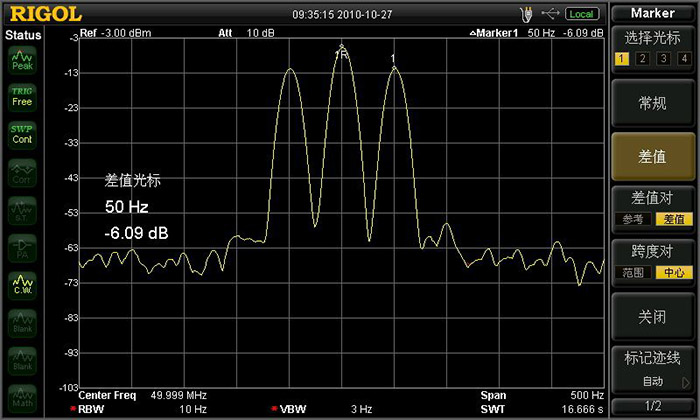Set span pair to 中心 (center)
Screen dimensions: 700x420
click(x=671, y=272)
